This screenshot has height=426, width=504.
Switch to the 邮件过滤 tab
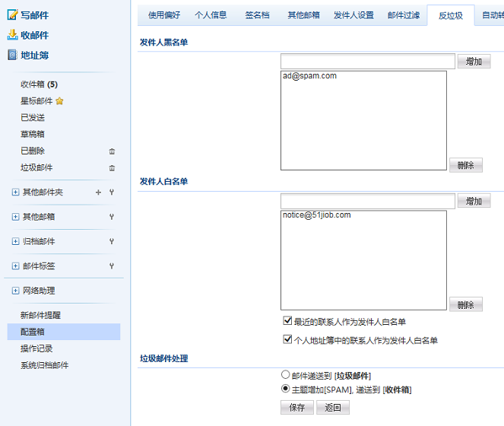(404, 15)
